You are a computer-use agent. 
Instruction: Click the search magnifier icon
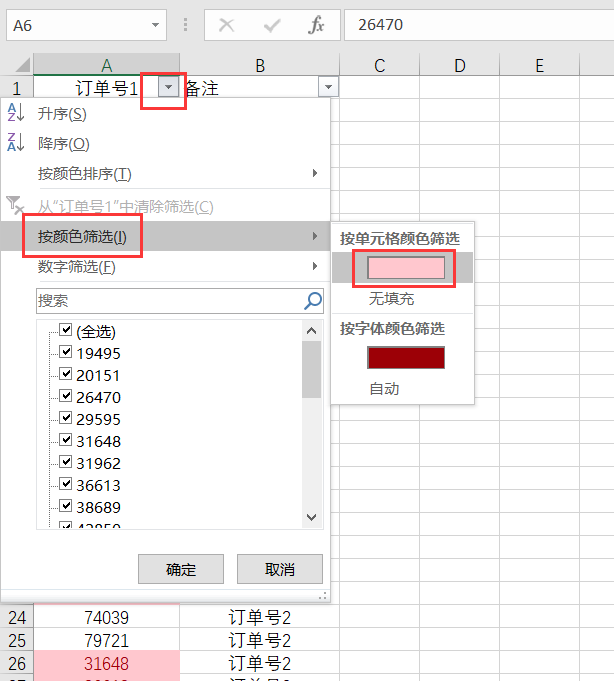pyautogui.click(x=313, y=300)
